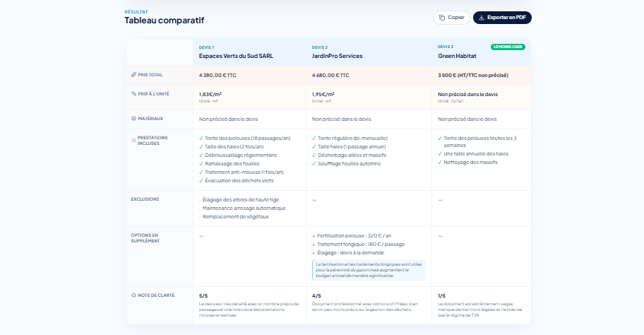Click the 'Devis 1' label
This screenshot has width=644, height=335.
(206, 47)
